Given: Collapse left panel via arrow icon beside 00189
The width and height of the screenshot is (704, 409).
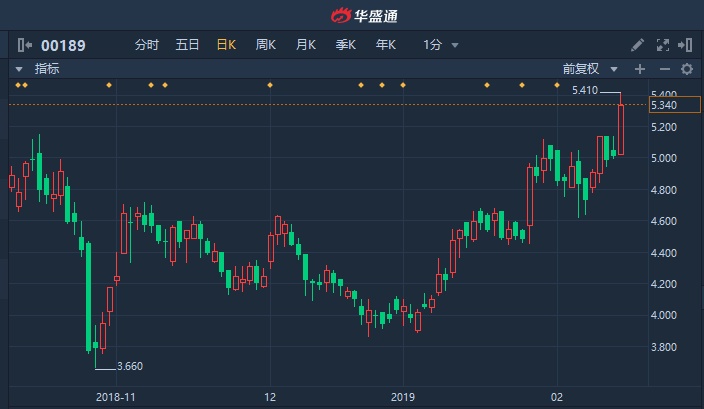Looking at the screenshot, I should [25, 45].
